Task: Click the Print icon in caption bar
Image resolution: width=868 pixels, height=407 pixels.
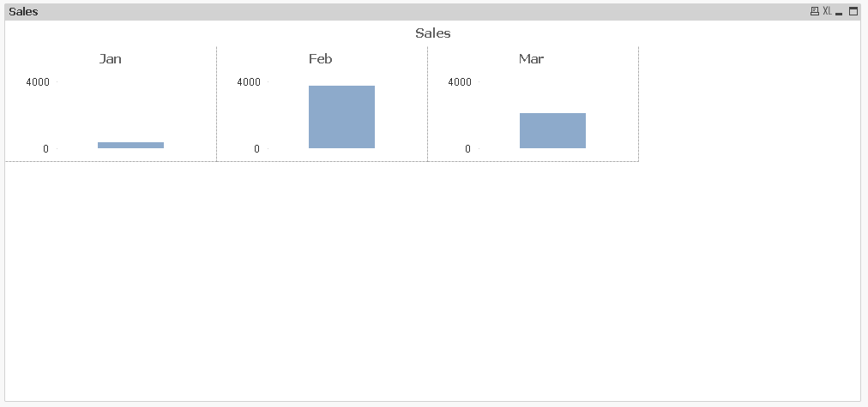Action: (814, 12)
